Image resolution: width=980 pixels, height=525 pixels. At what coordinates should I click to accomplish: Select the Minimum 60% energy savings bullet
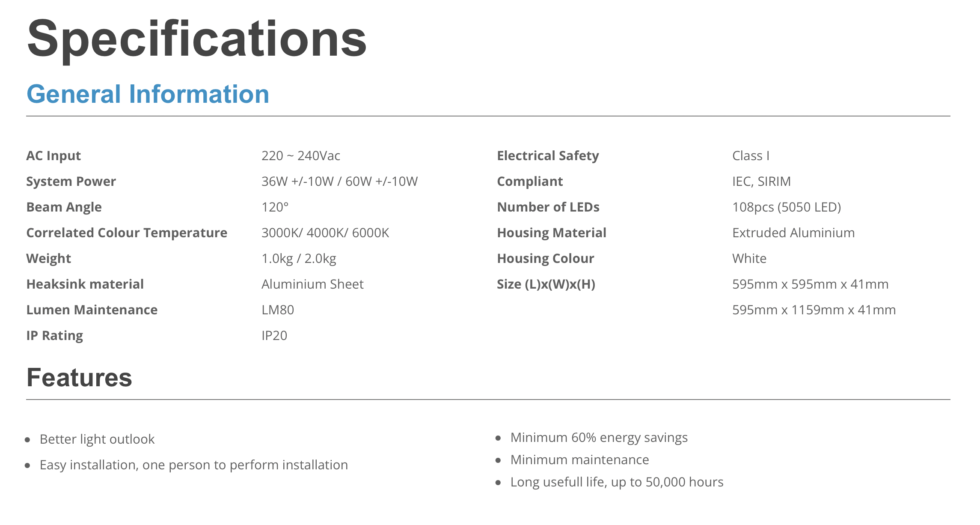(x=599, y=438)
